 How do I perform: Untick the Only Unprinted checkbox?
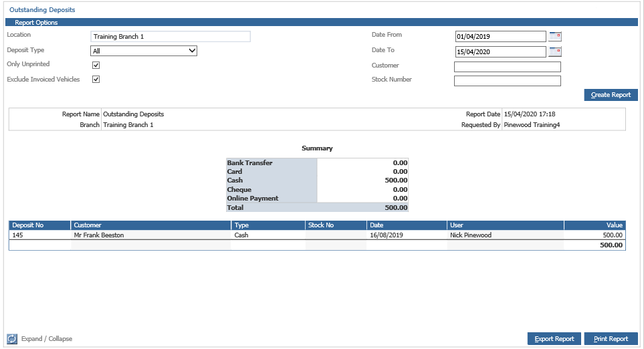96,65
